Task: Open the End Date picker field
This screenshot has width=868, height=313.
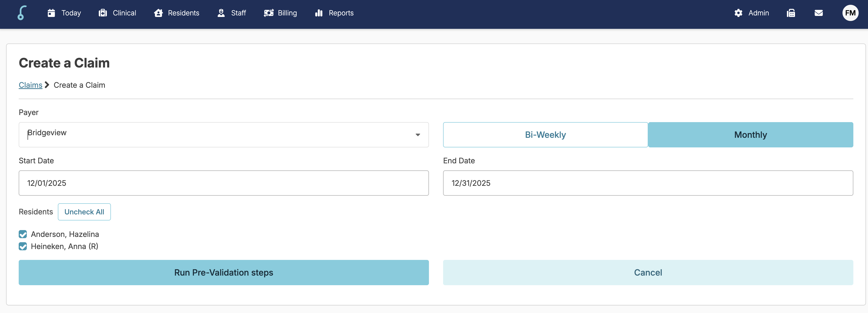Action: (648, 183)
